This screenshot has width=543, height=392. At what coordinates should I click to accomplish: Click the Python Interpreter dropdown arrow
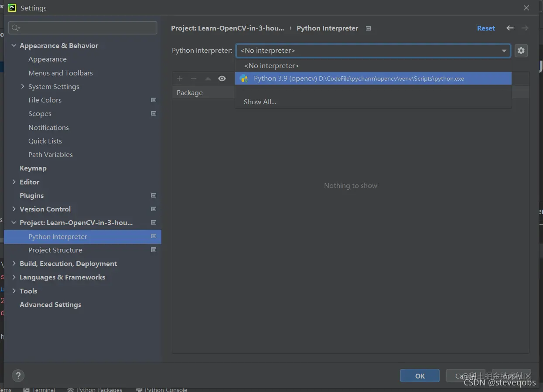(504, 51)
